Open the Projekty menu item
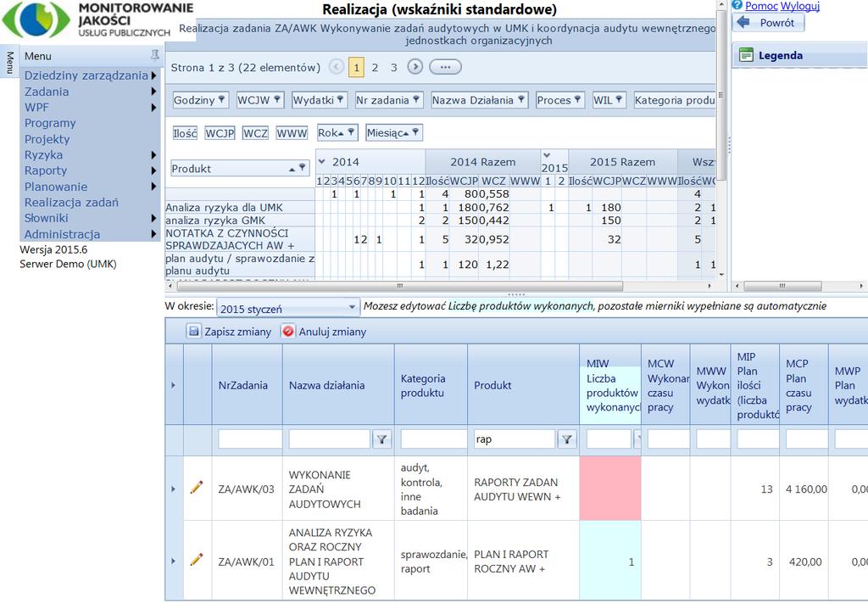 [47, 139]
